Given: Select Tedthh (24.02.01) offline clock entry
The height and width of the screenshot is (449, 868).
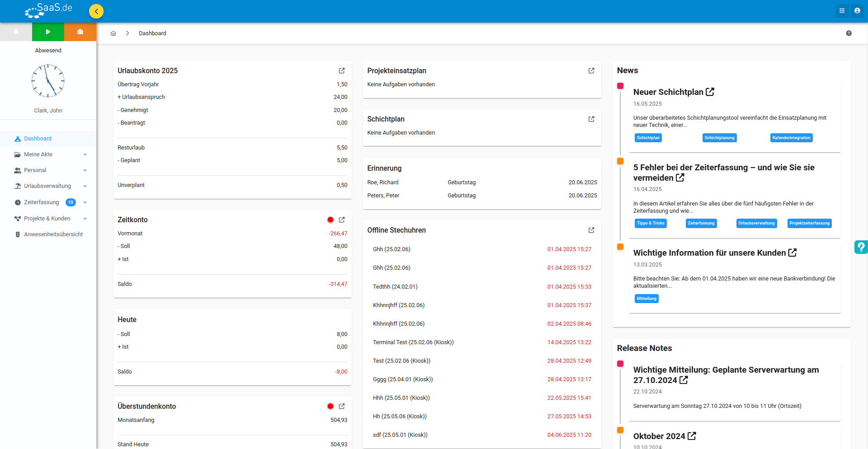Looking at the screenshot, I should tap(482, 287).
